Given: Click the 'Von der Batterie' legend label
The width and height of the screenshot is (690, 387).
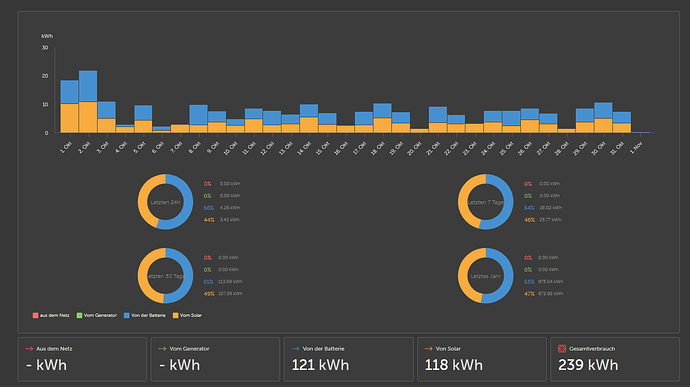Looking at the screenshot, I should pyautogui.click(x=148, y=315).
